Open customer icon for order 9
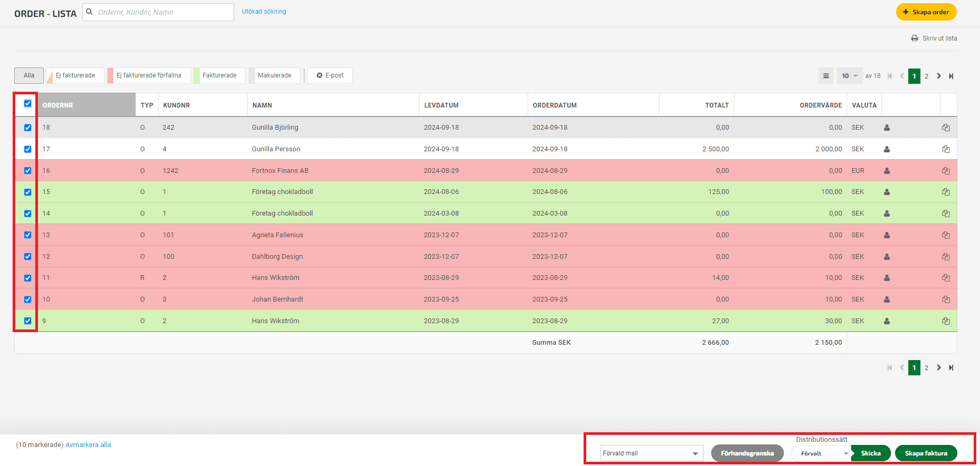 click(887, 321)
